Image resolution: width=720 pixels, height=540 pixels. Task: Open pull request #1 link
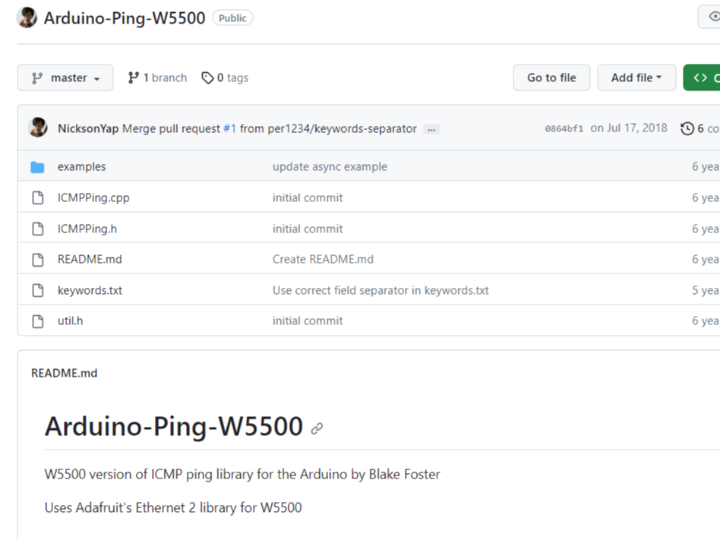pos(230,129)
